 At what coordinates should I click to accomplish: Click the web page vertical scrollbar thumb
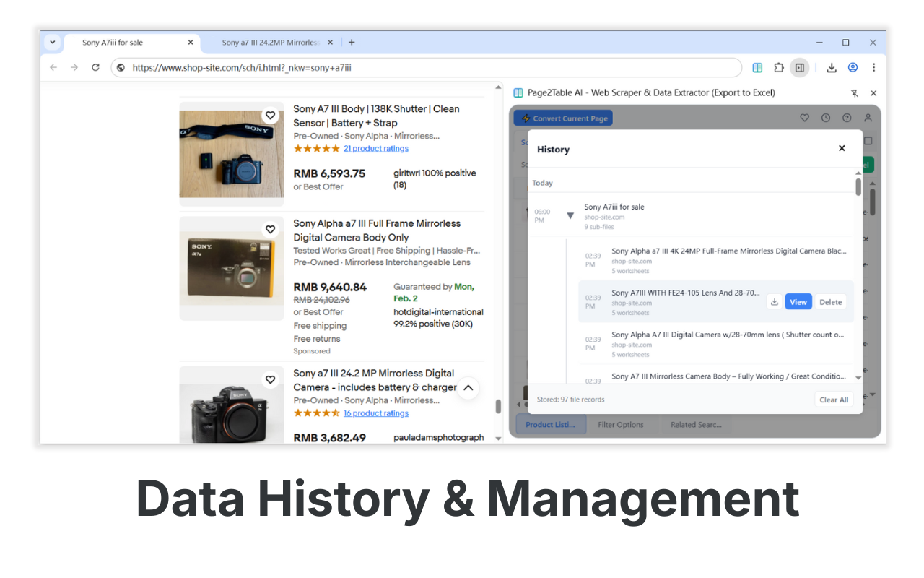click(x=498, y=407)
